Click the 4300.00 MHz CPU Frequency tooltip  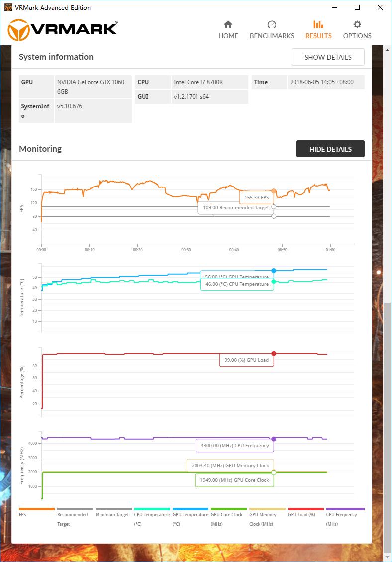click(235, 446)
